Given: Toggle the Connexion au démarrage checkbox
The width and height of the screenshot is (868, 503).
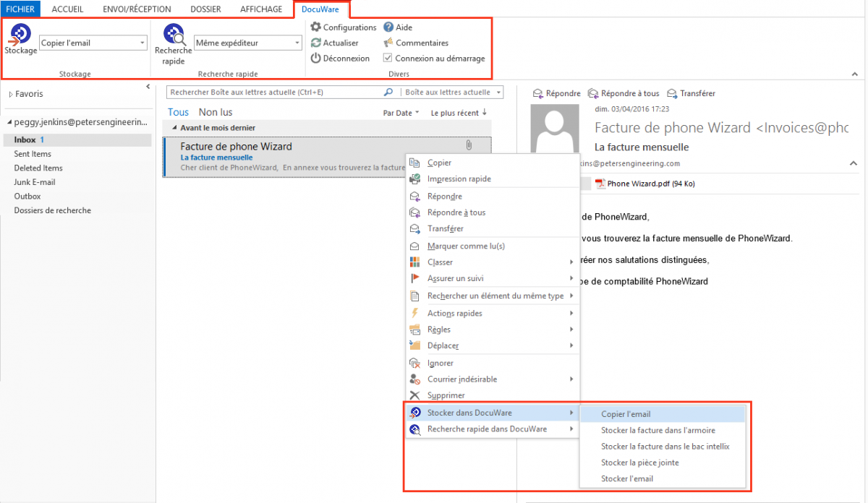Looking at the screenshot, I should click(388, 59).
